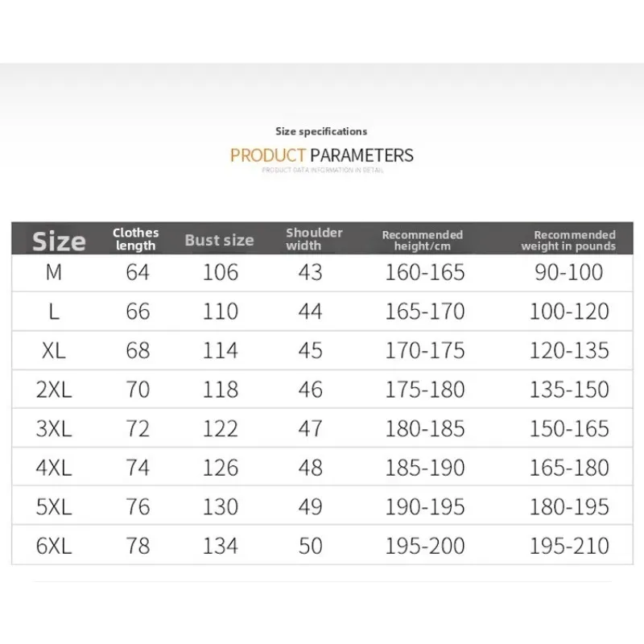
Task: Click weight range 195-210
Action: 569,546
